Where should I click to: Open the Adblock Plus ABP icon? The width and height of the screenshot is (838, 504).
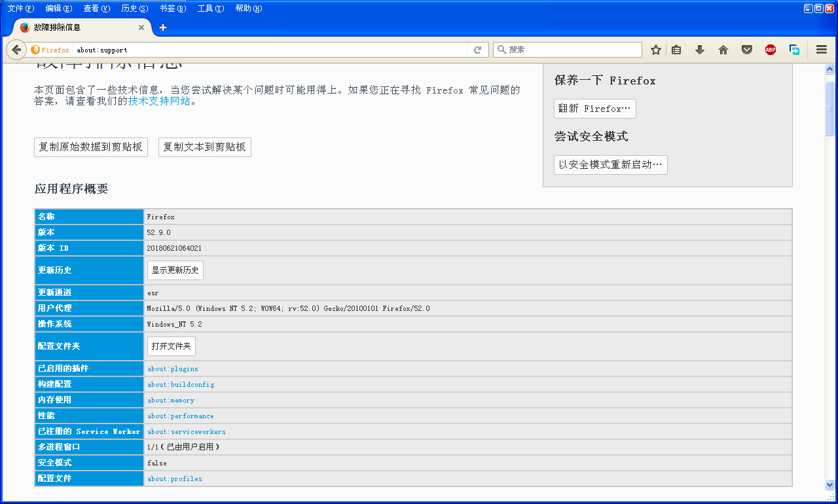click(771, 50)
